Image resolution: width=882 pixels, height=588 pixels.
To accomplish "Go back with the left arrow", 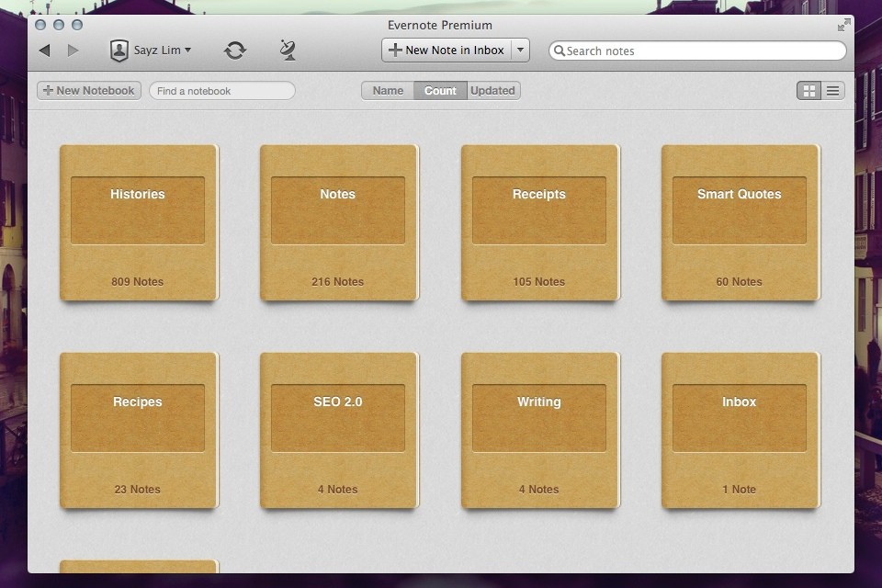I will click(x=44, y=51).
